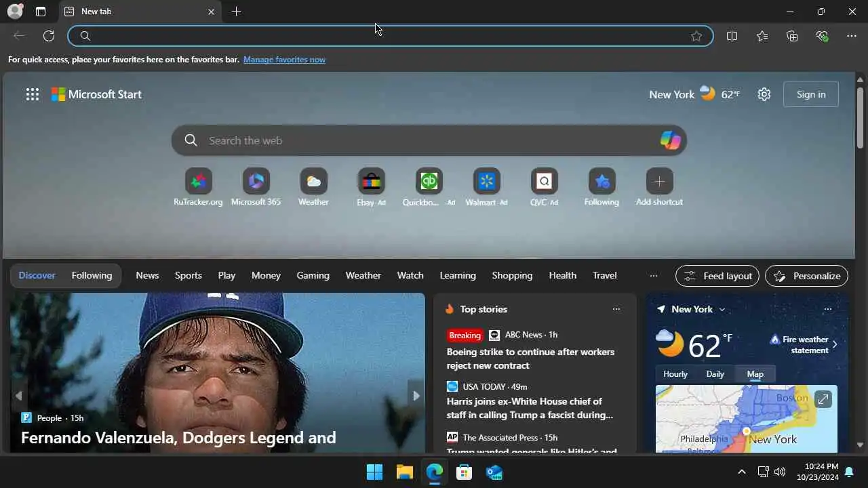Open the Money category
This screenshot has height=488, width=868.
click(266, 275)
